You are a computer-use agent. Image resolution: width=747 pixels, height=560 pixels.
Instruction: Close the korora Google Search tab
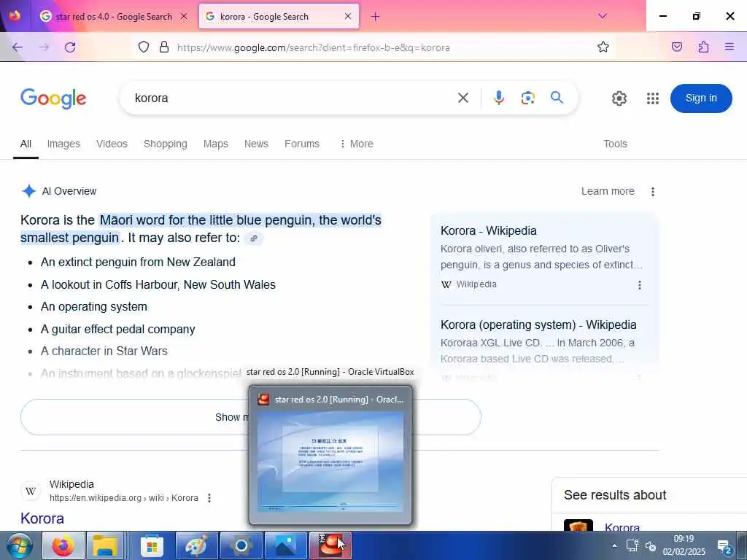pos(348,16)
